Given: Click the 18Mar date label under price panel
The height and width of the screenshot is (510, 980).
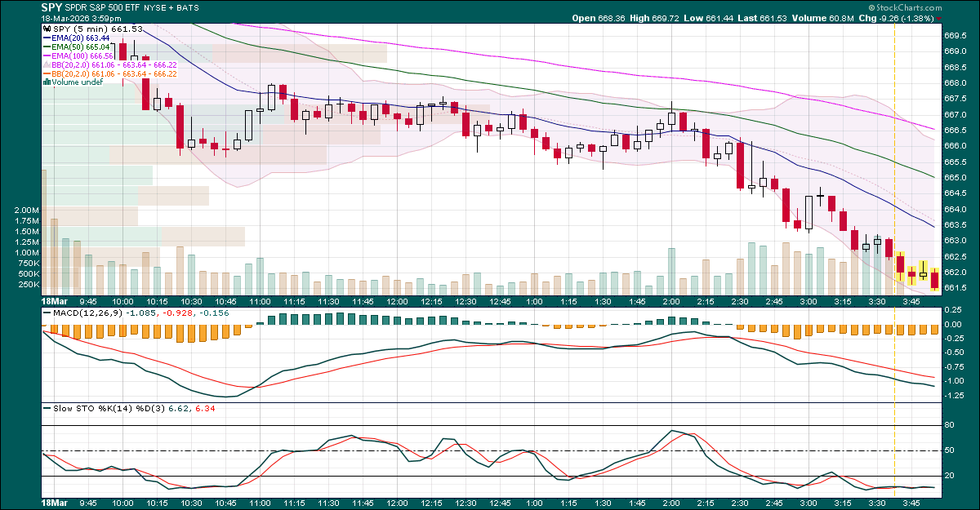Looking at the screenshot, I should 54,301.
